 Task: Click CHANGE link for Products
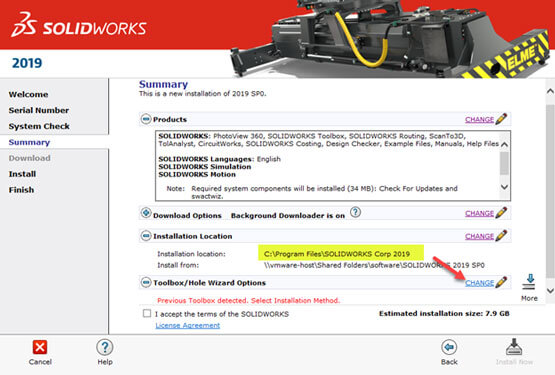click(479, 120)
